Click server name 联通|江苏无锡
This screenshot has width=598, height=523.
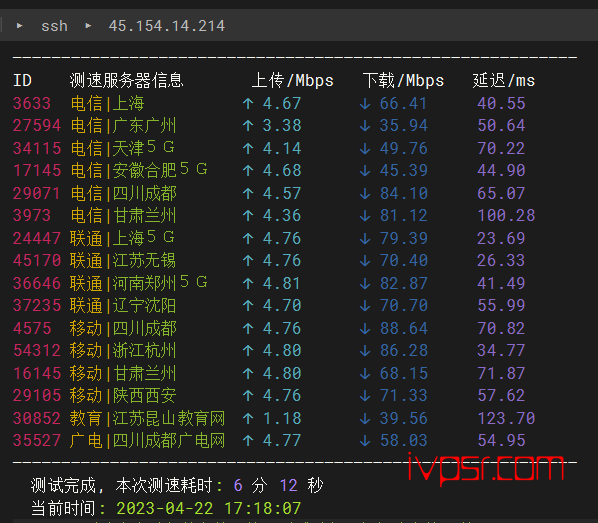click(123, 261)
